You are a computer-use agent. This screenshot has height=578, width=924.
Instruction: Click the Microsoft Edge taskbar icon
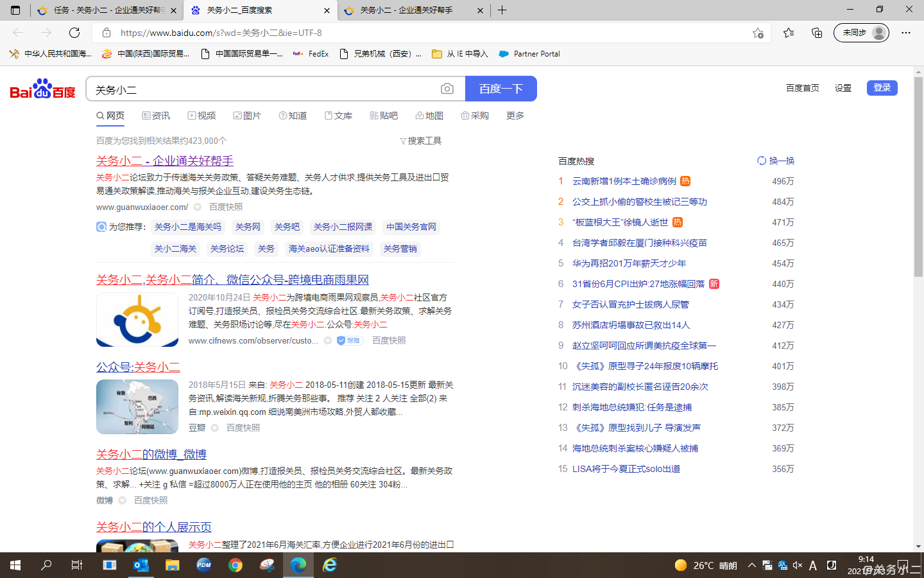coord(298,565)
